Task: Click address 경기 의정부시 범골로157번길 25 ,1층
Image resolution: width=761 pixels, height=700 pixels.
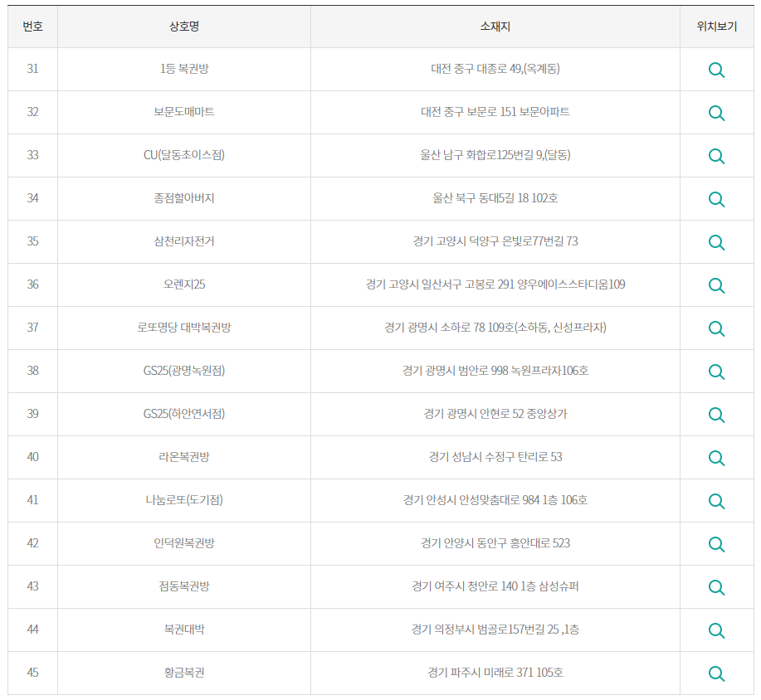Action: (495, 630)
